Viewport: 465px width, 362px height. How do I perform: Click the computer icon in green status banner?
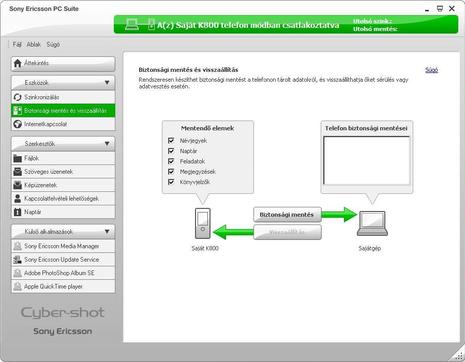point(132,25)
